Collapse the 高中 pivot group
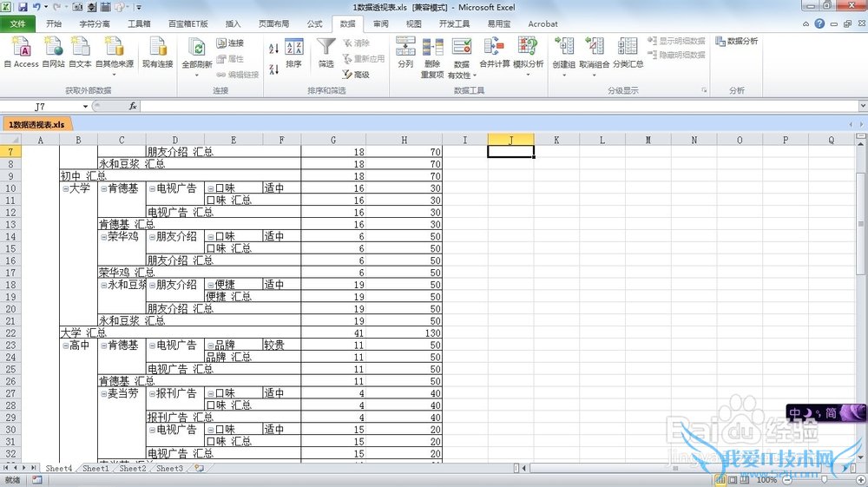 click(65, 346)
